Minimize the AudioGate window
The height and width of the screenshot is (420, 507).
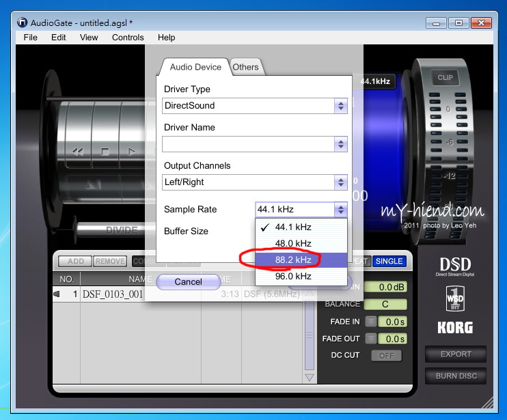(436, 23)
